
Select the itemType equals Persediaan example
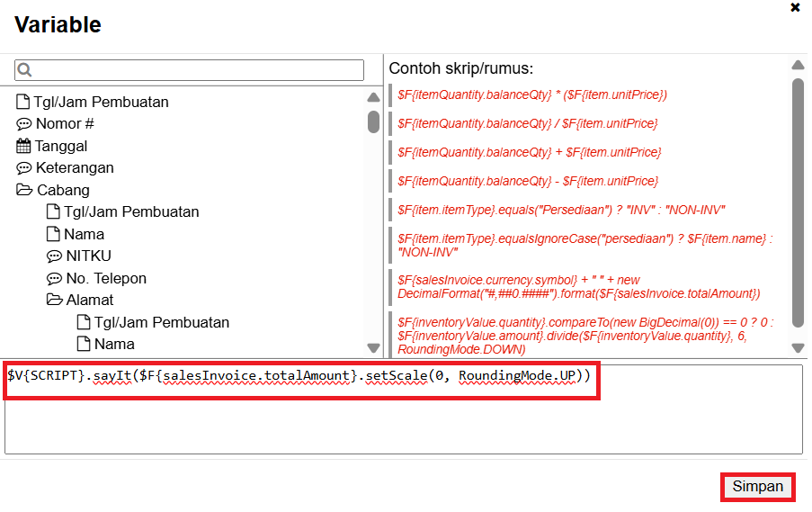coord(561,210)
